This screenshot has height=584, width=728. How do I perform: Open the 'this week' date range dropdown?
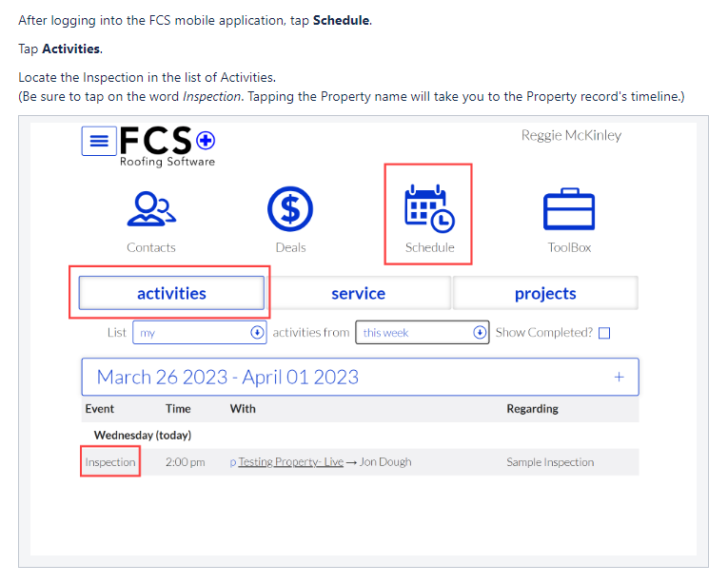[422, 332]
